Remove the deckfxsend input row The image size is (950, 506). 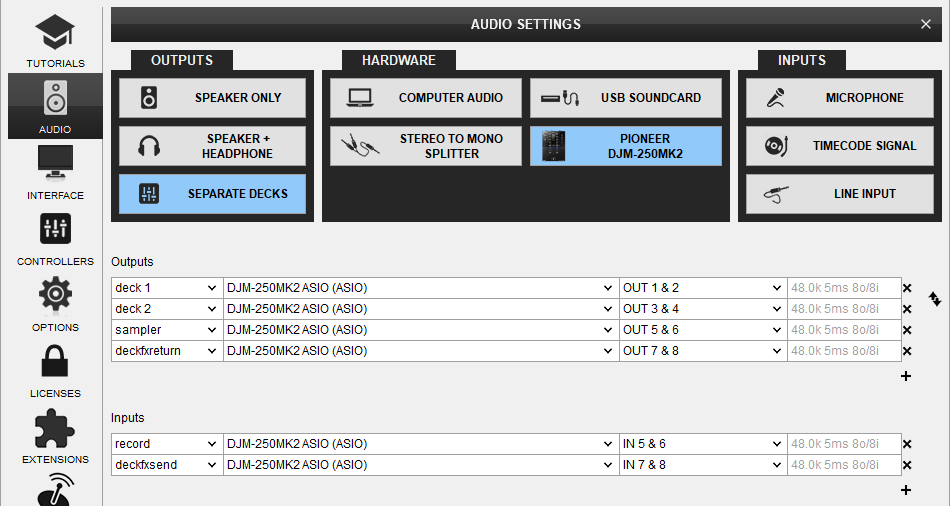(x=907, y=465)
